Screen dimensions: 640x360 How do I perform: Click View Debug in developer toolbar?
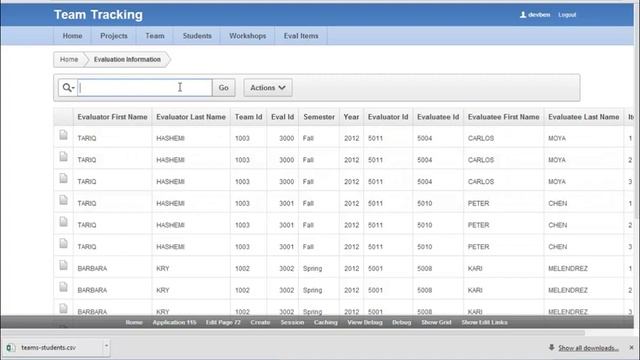click(365, 322)
